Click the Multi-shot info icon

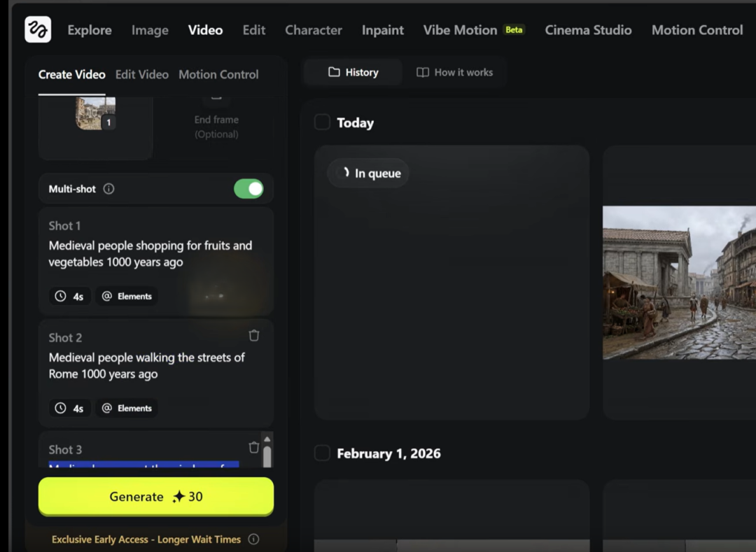click(108, 189)
